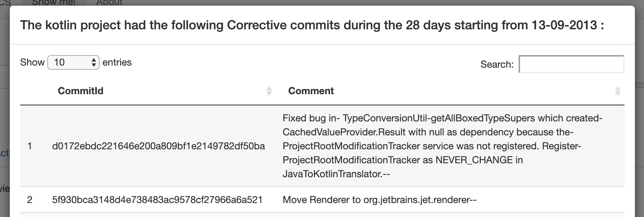Select commit ID starting with 5f930bca
Viewport: 644px width, 217px height.
pos(157,200)
